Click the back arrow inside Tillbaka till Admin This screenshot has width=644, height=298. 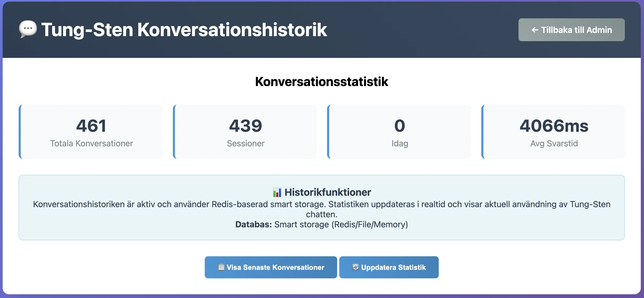click(x=535, y=30)
